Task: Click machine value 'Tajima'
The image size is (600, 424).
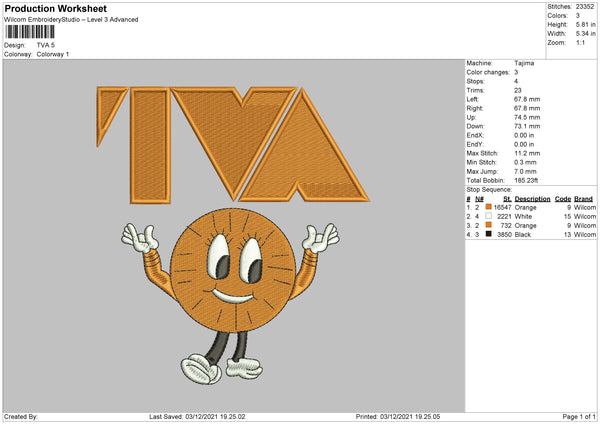Action: point(524,63)
